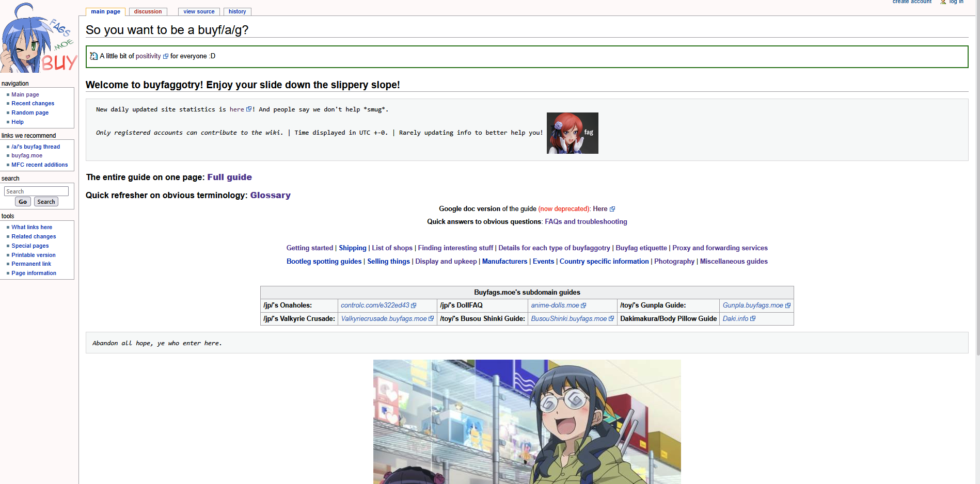This screenshot has width=980, height=484.
Task: Open the List of shops link
Action: tap(392, 248)
